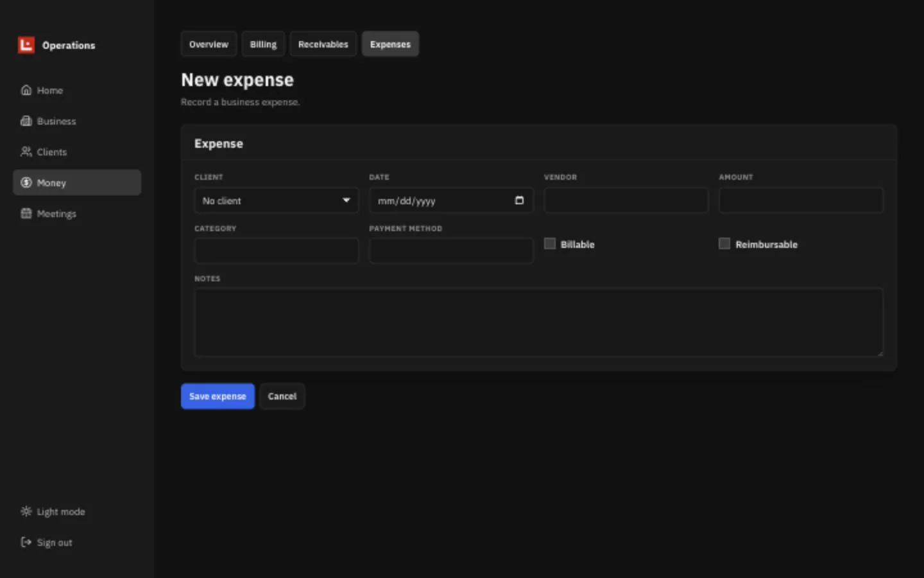The height and width of the screenshot is (578, 924).
Task: Click the Sign out arrow icon
Action: pyautogui.click(x=26, y=542)
